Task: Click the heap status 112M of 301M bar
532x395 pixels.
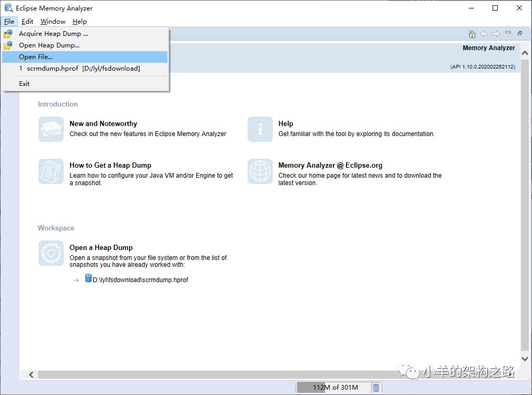Action: [x=334, y=388]
